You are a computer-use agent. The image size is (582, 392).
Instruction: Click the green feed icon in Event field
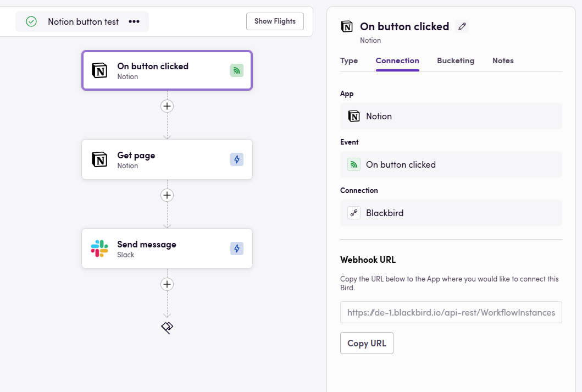(x=354, y=164)
